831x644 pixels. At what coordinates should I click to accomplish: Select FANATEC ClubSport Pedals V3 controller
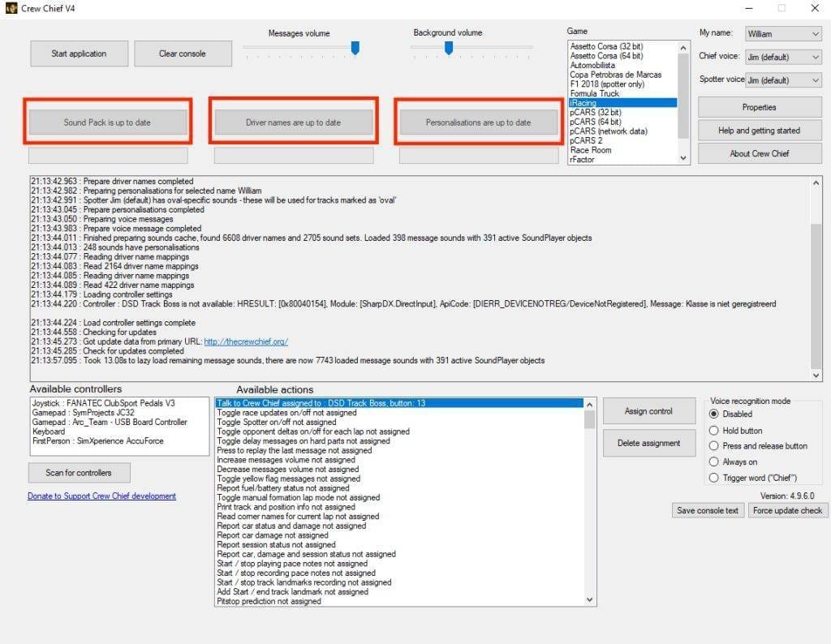(103, 403)
